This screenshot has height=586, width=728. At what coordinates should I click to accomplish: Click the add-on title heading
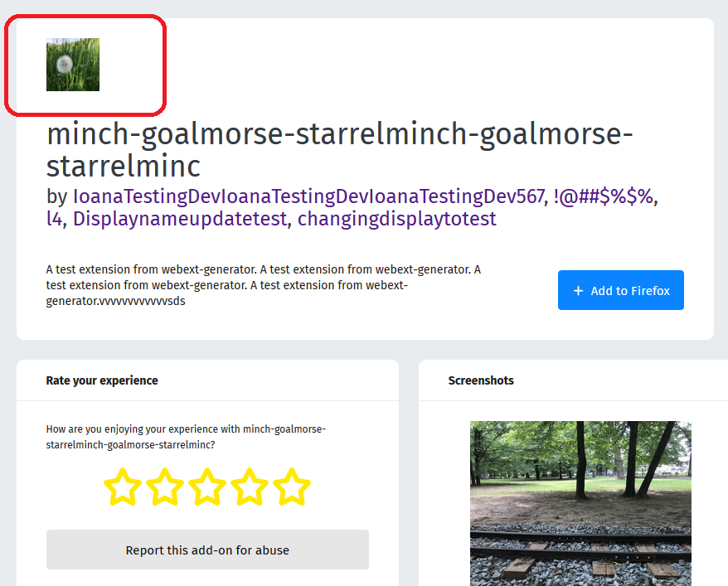(x=339, y=149)
